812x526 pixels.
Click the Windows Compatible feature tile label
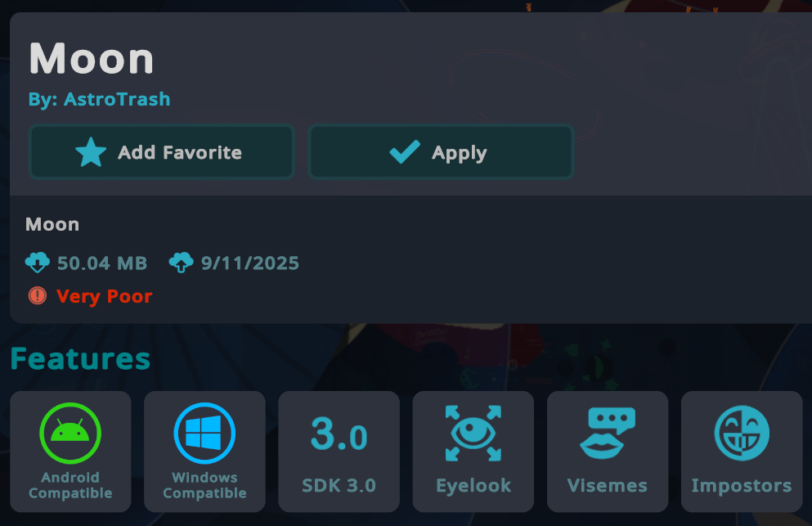[204, 485]
